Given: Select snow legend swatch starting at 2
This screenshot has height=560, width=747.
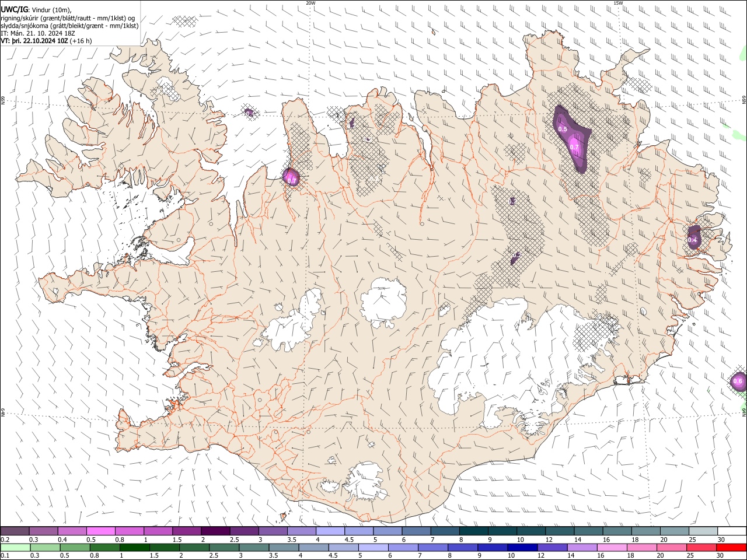Looking at the screenshot, I should [215, 531].
